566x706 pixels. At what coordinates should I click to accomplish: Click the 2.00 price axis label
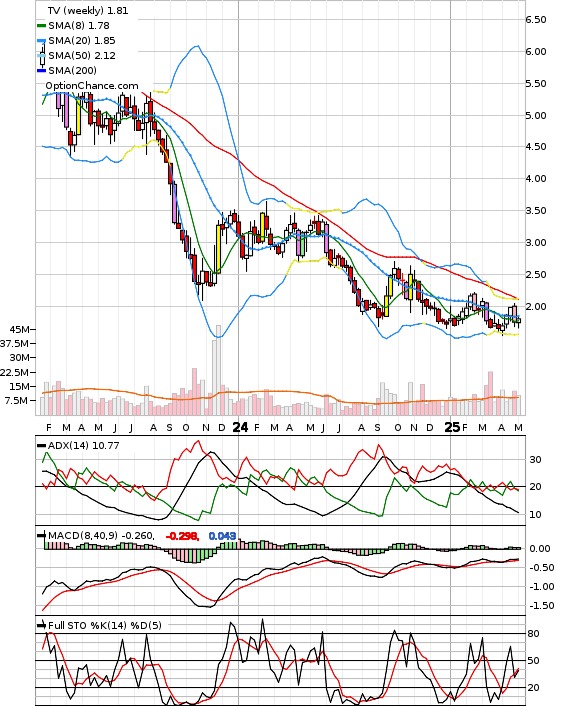pyautogui.click(x=536, y=306)
